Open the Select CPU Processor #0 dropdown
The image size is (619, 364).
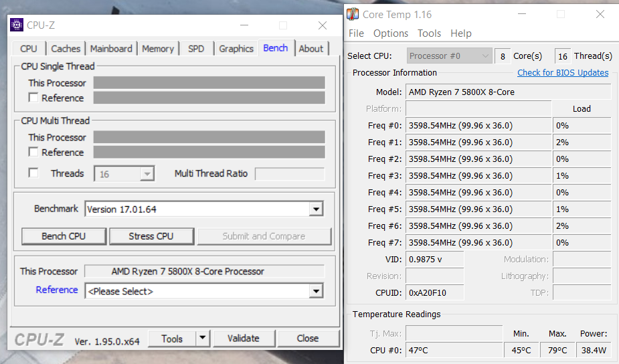[x=449, y=56]
